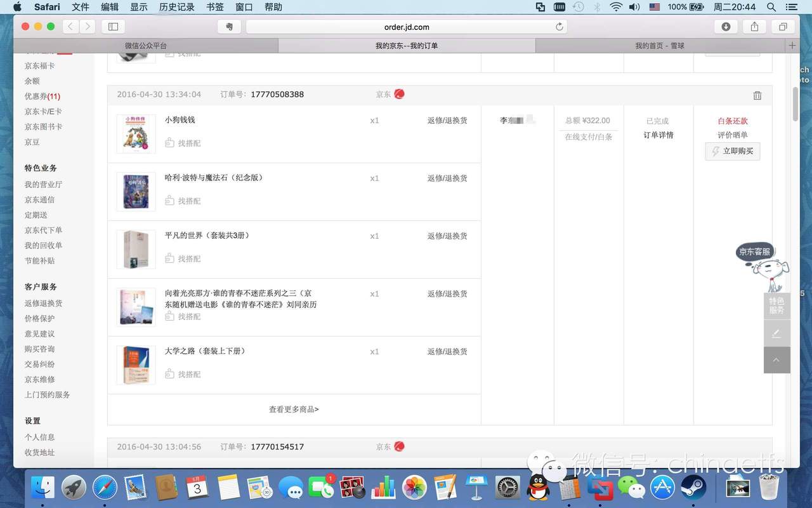Switch to the 微信公众平台 tab
812x508 pixels.
click(x=146, y=46)
